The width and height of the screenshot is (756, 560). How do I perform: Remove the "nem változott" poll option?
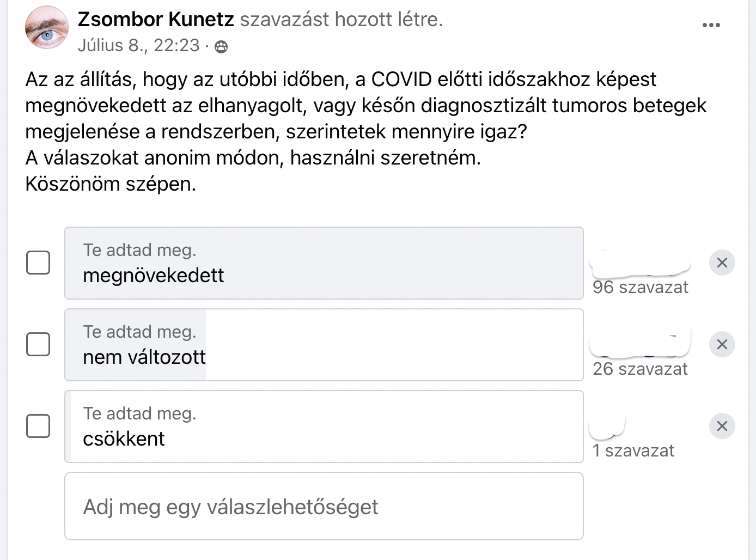722,344
